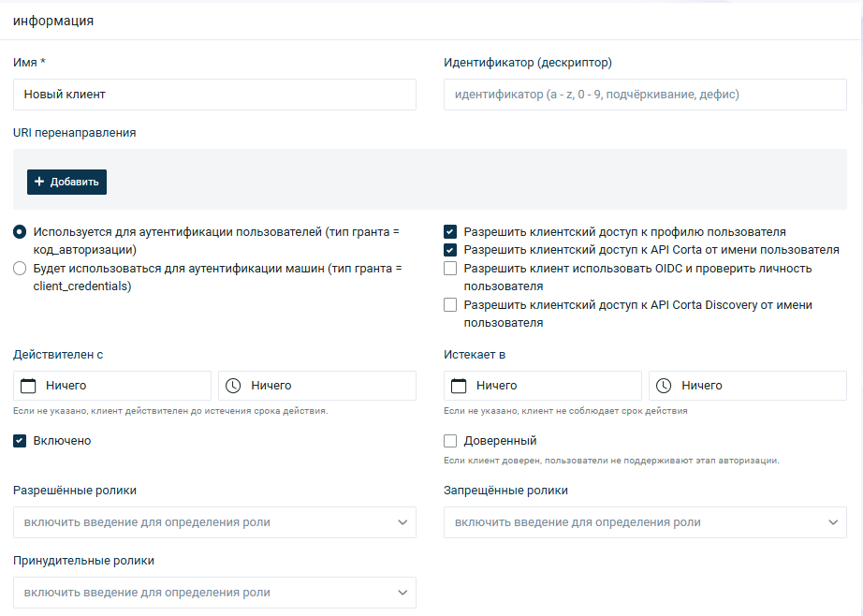Open the Принудительные ролики dropdown
The image size is (863, 616).
click(214, 593)
